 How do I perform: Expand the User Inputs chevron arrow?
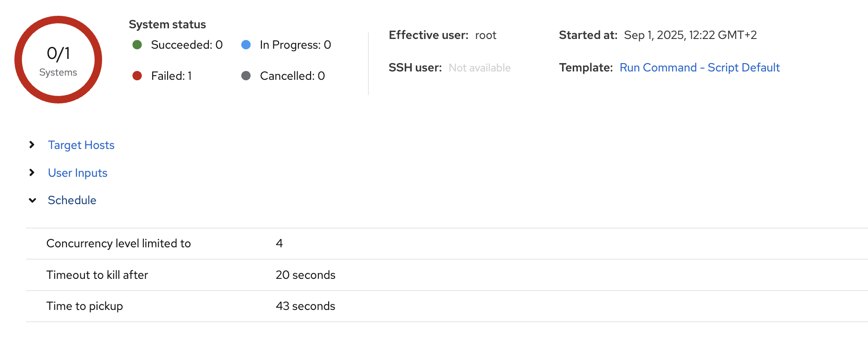click(32, 173)
